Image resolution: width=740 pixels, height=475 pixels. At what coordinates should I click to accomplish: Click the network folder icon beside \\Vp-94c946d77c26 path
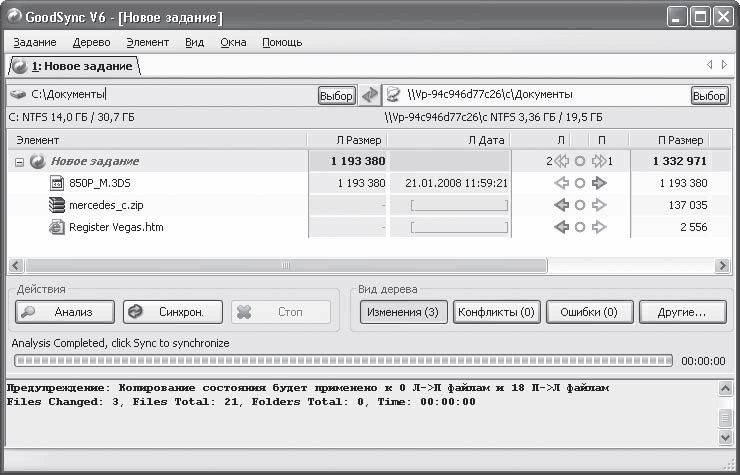click(x=393, y=95)
